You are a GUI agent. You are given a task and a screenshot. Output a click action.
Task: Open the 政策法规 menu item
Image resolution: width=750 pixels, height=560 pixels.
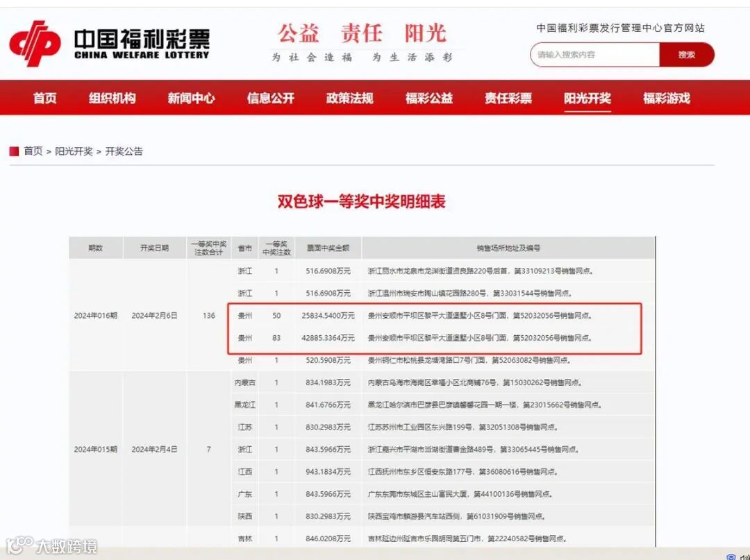349,99
